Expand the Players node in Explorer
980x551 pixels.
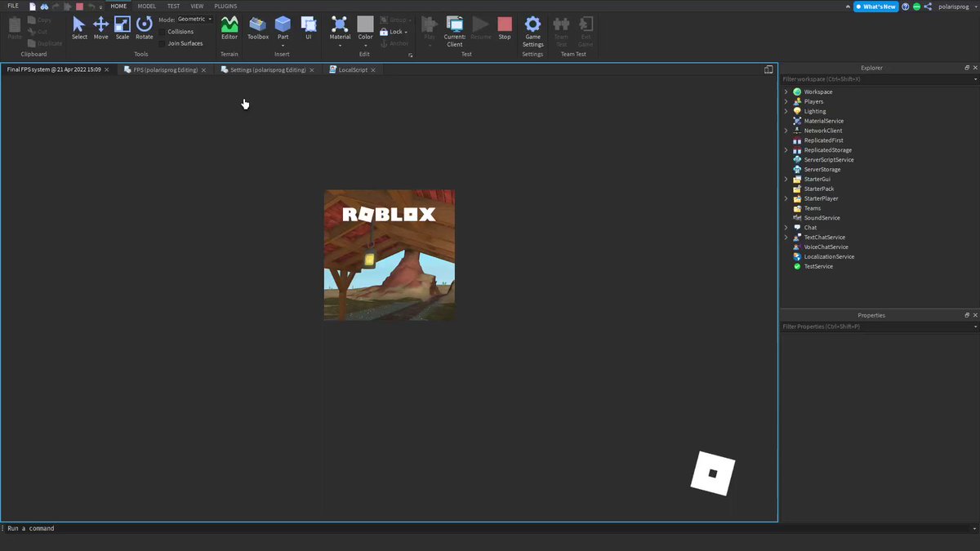[786, 101]
